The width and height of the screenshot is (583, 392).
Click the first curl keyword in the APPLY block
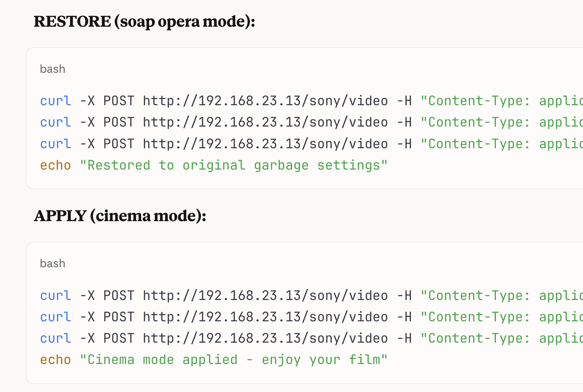coord(56,296)
